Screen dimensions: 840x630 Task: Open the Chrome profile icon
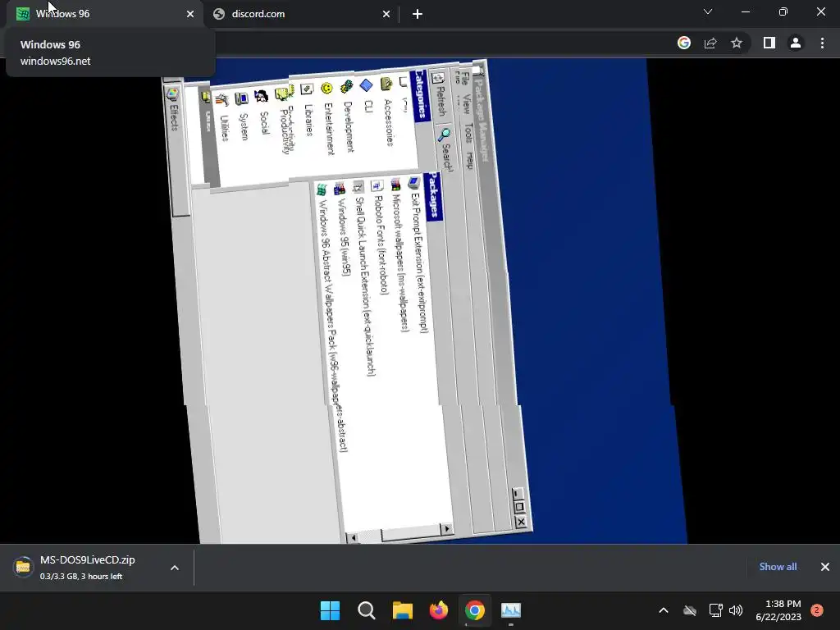tap(796, 43)
